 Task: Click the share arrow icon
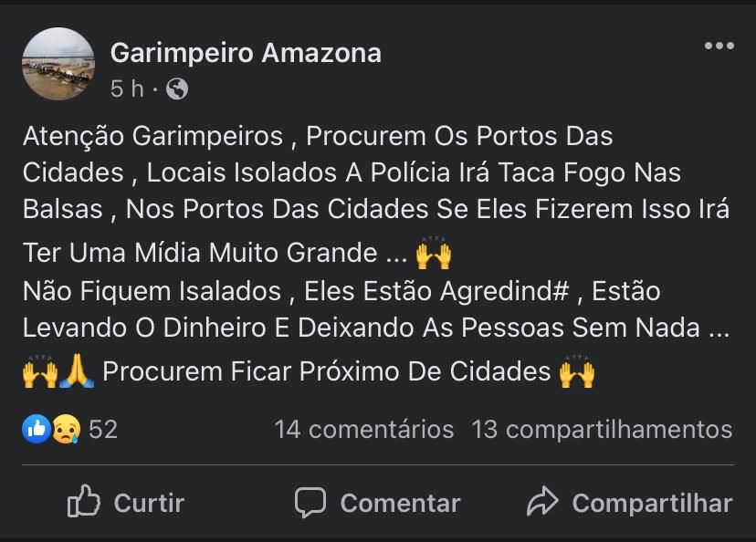pos(543,502)
